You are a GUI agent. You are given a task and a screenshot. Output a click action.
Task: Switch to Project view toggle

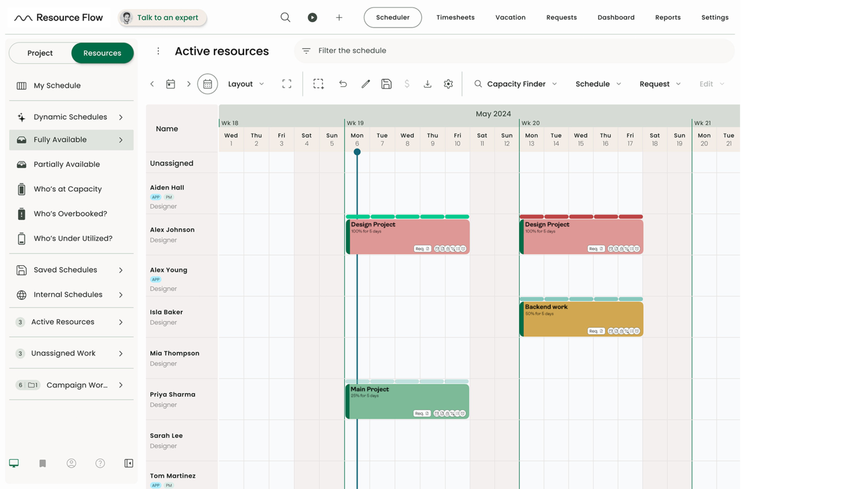(40, 53)
